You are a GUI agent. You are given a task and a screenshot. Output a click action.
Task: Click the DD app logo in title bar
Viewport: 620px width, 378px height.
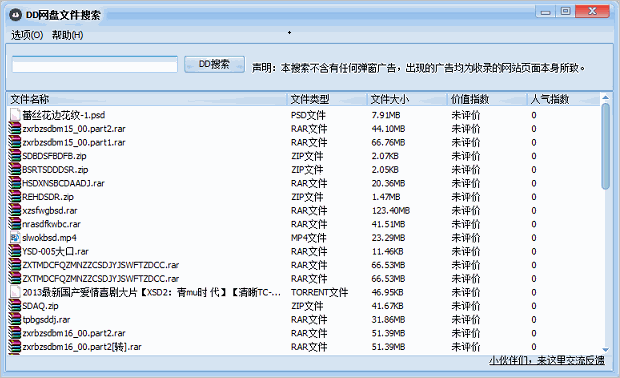click(15, 15)
